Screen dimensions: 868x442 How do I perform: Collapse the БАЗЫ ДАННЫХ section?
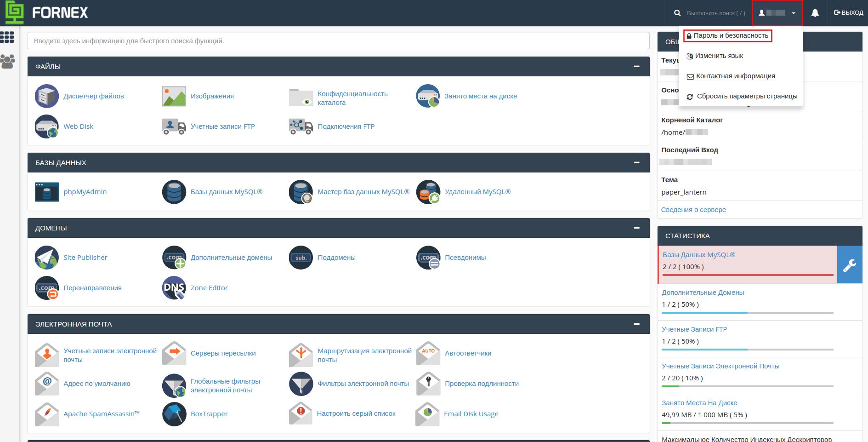[636, 163]
